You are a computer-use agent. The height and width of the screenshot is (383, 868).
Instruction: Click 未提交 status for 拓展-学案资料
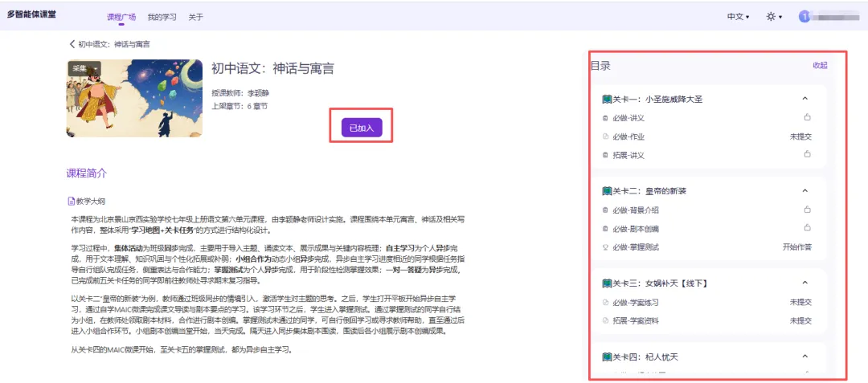click(800, 320)
